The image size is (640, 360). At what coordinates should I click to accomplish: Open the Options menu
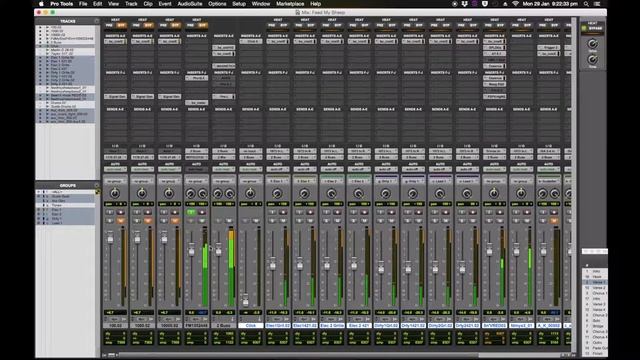click(x=217, y=4)
